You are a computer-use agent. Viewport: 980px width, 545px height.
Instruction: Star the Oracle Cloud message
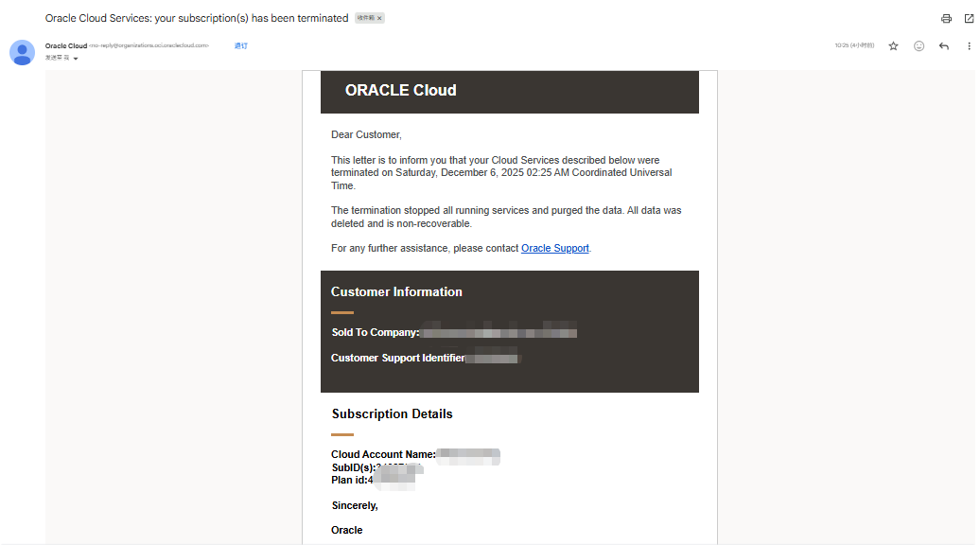click(x=893, y=46)
